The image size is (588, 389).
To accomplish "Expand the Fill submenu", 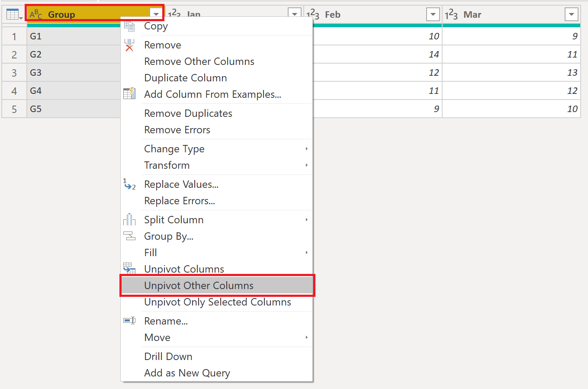I will coord(306,253).
